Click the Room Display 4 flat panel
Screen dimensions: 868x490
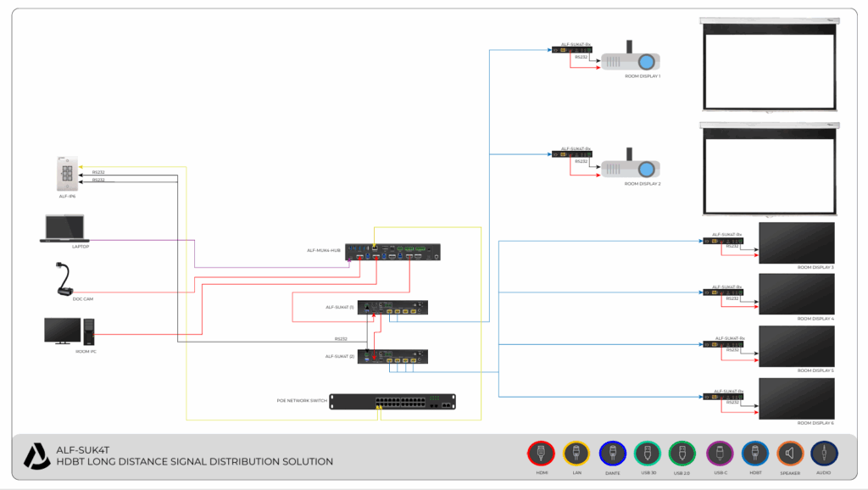pos(797,294)
